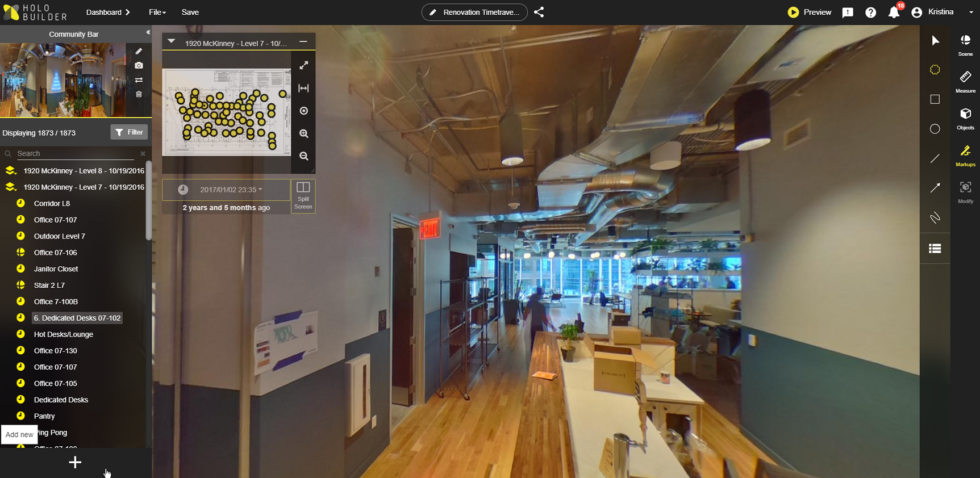Select 1920 McKinney - Level 8 sheet

[84, 171]
